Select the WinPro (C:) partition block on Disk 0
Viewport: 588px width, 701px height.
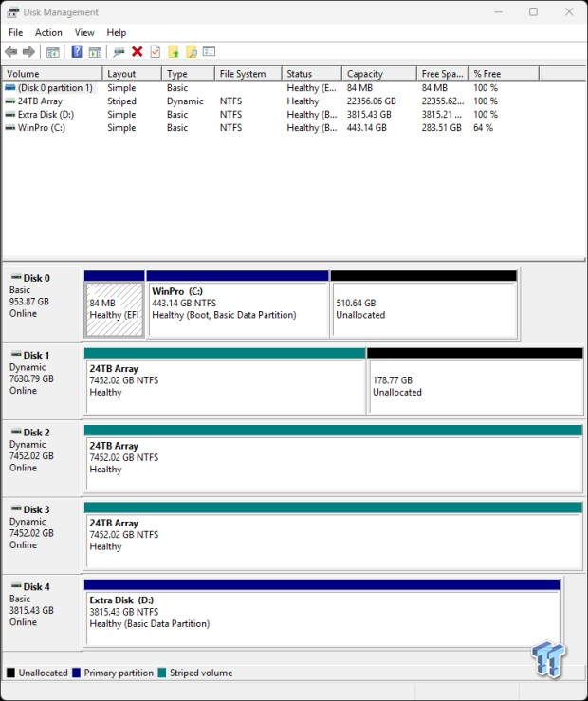tap(238, 304)
